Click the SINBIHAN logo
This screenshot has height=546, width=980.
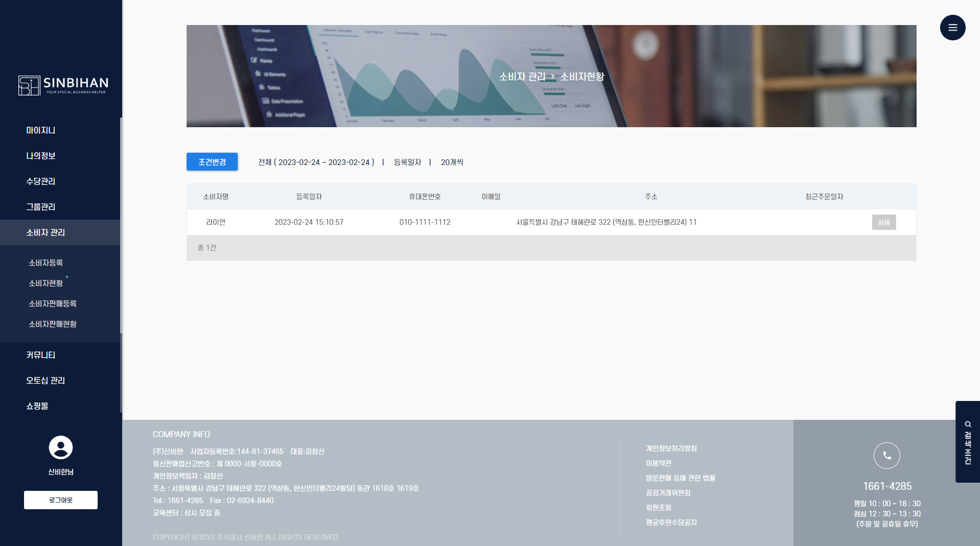63,85
